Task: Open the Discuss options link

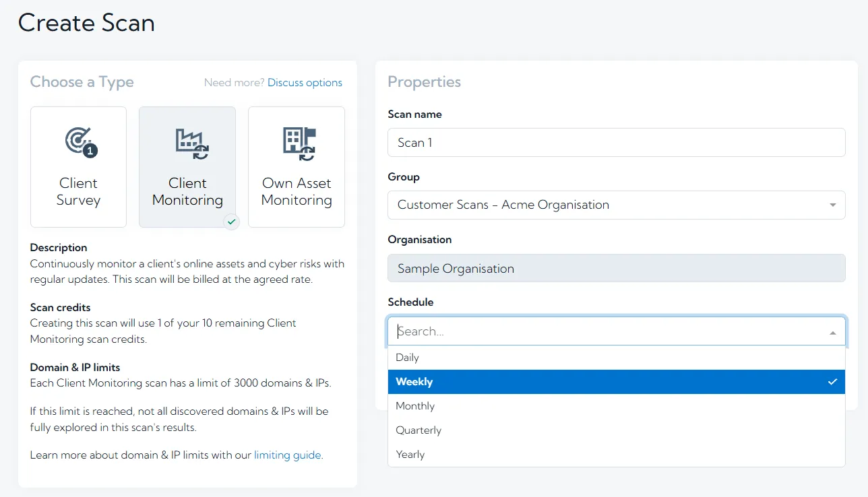Action: click(305, 83)
